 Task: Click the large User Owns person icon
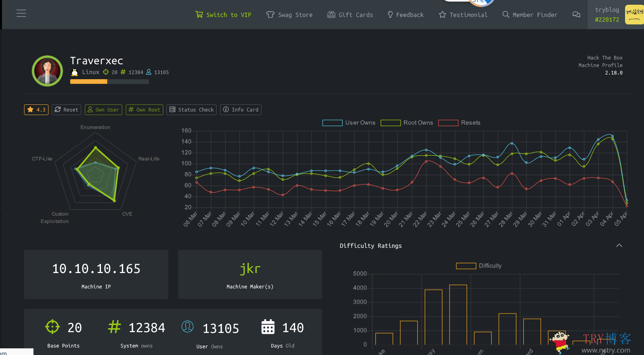(187, 327)
